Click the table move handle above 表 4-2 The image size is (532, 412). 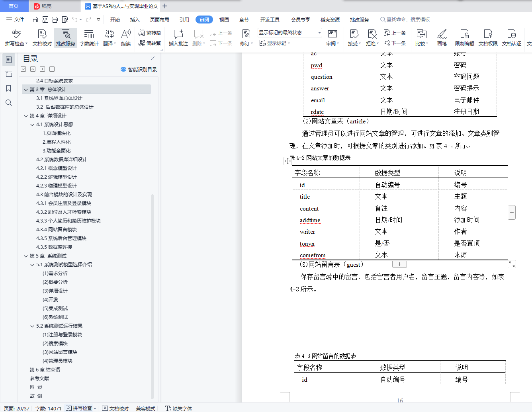[288, 161]
